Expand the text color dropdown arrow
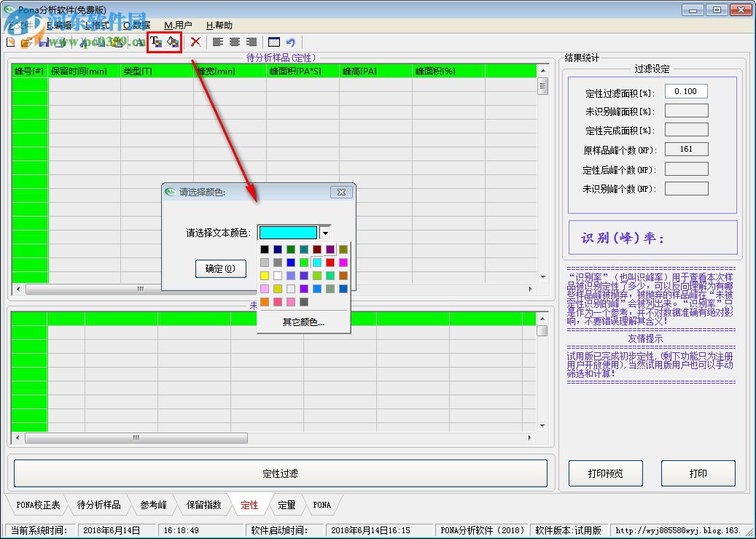Image resolution: width=756 pixels, height=539 pixels. coord(325,233)
